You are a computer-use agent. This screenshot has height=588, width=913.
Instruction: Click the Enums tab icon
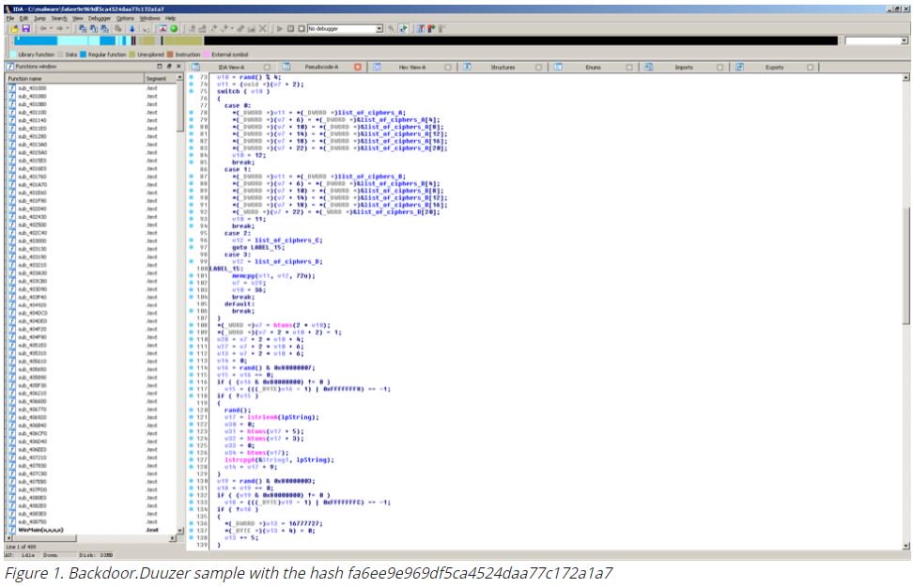[x=558, y=67]
